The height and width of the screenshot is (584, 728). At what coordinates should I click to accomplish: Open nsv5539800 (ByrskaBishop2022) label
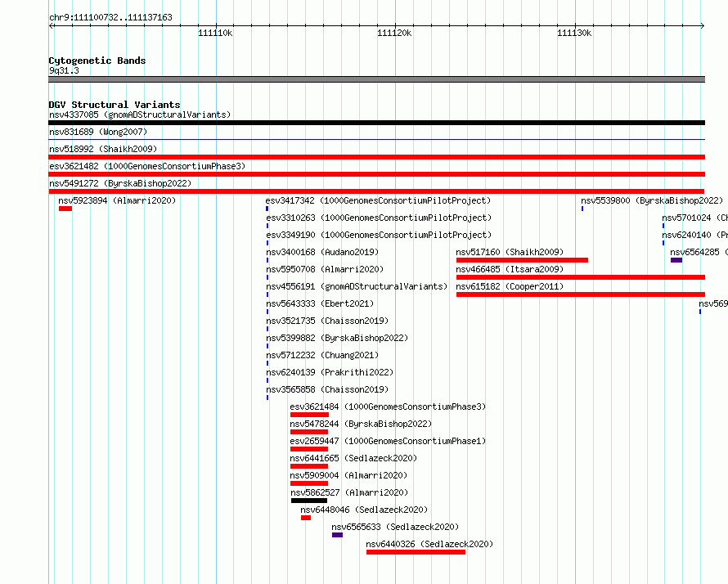pos(652,200)
